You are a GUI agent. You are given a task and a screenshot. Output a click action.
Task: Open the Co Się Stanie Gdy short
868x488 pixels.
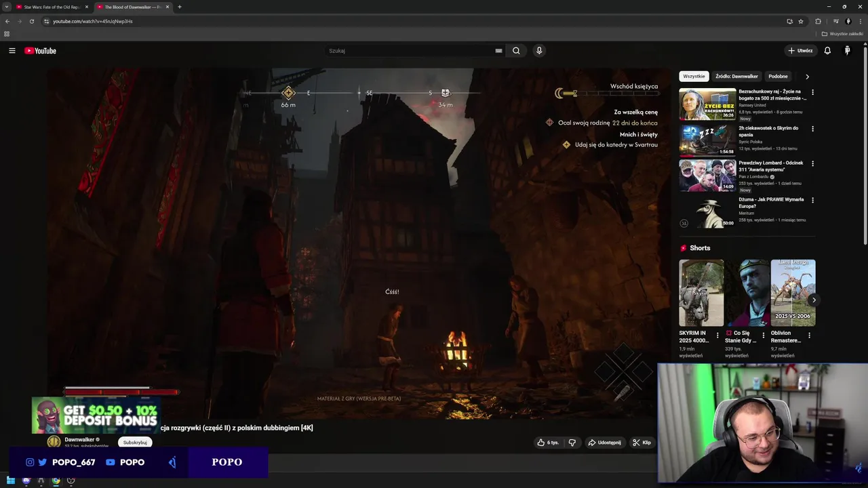(747, 293)
